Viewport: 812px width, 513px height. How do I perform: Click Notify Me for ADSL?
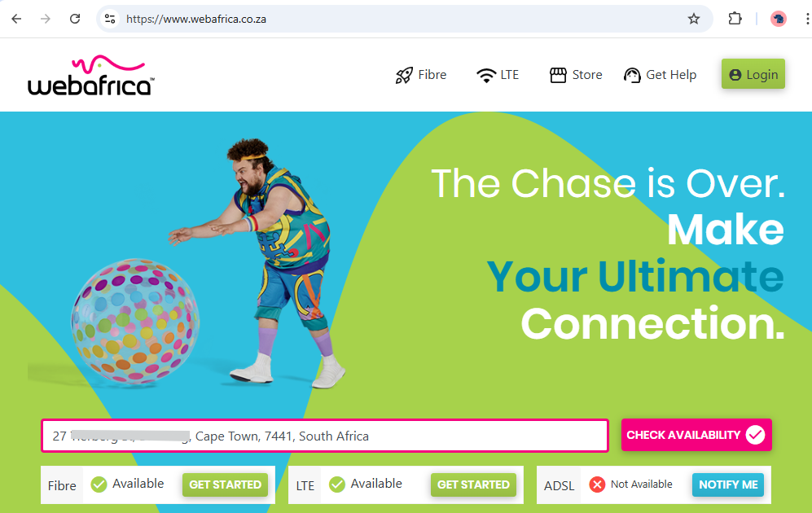(728, 485)
